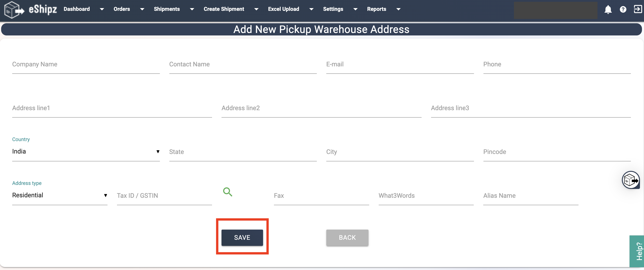This screenshot has height=270, width=644.
Task: Click the green GSTIN search magnifier
Action: click(228, 192)
